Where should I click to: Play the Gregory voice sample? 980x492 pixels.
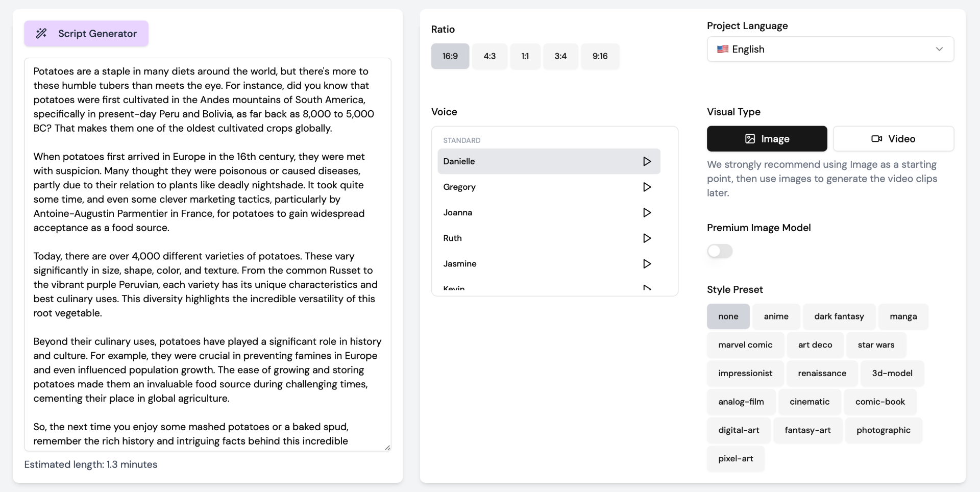coord(647,187)
